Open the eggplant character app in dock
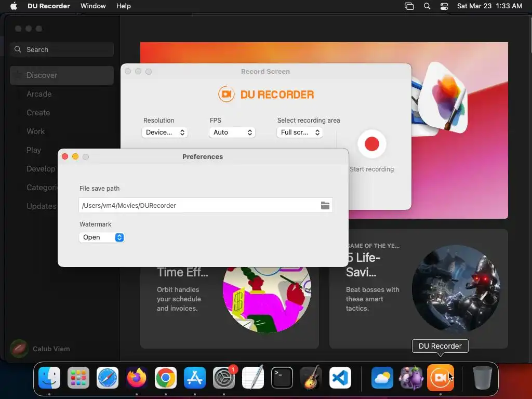Image resolution: width=532 pixels, height=399 pixels. tap(411, 377)
